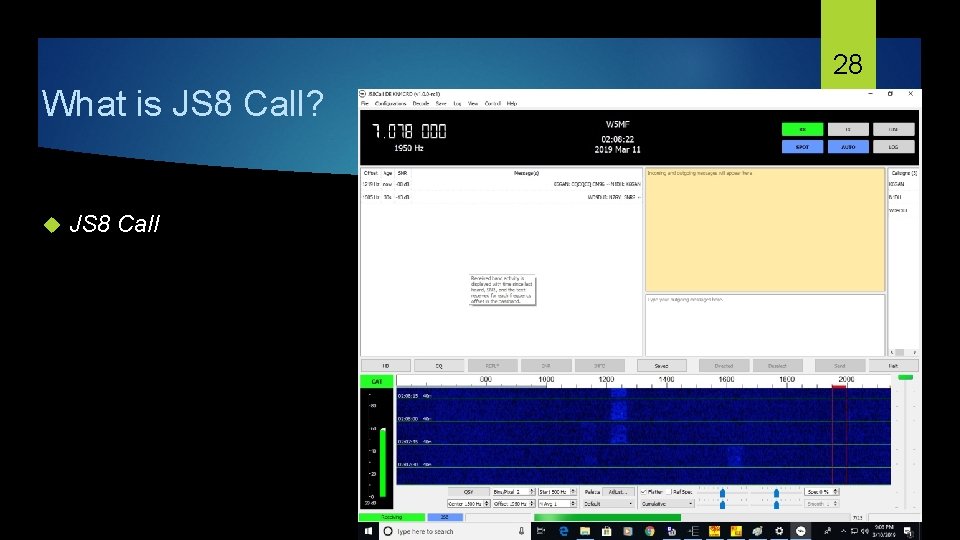Adjust the Bins/Pixel spinner arrows
This screenshot has height=540, width=960.
[x=532, y=492]
